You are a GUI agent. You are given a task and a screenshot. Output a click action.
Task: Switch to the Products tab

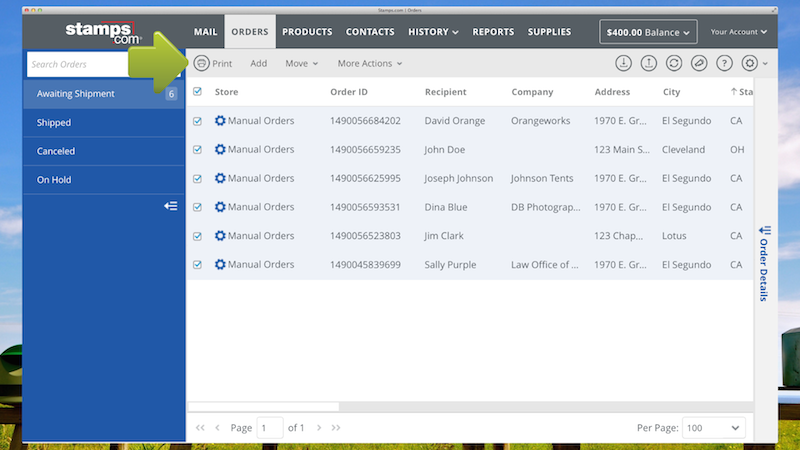coord(307,32)
